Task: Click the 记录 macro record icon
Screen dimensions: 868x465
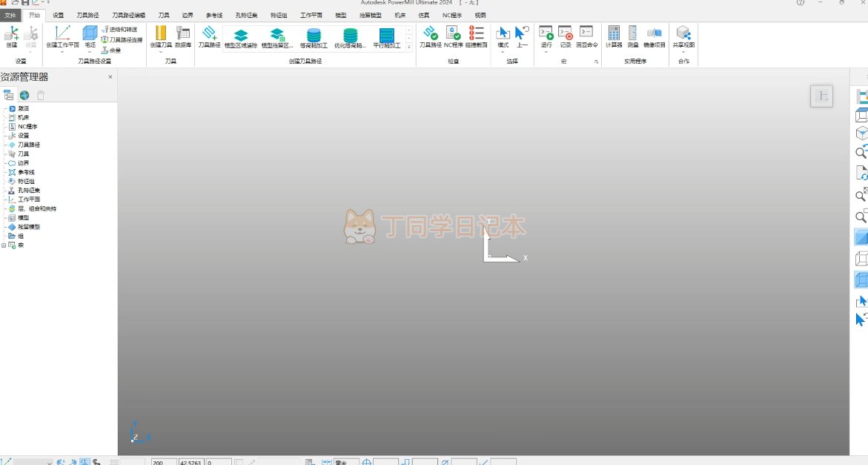Action: 565,36
